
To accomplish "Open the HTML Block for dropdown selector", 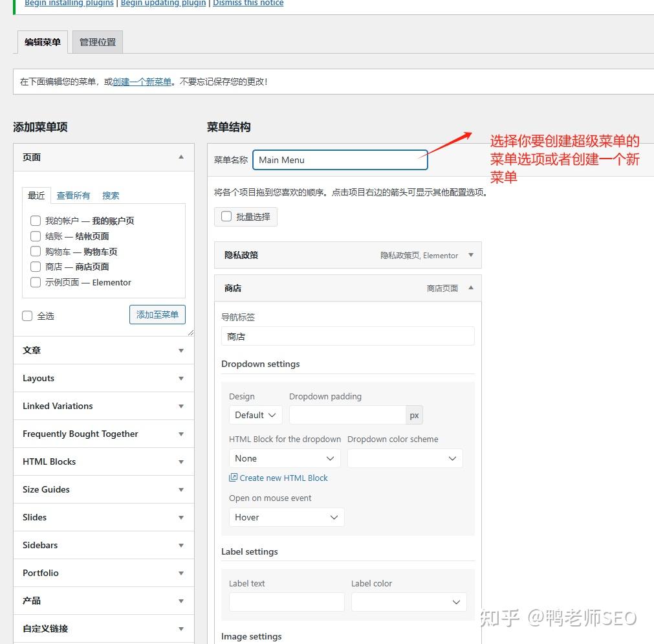I will point(285,458).
